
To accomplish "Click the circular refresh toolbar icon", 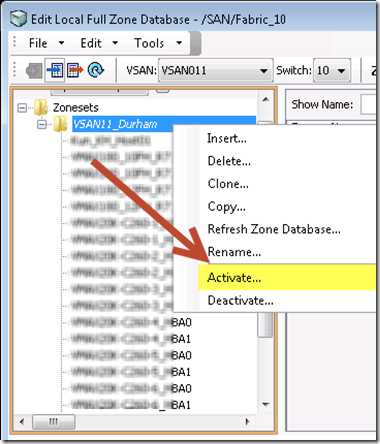I will pyautogui.click(x=96, y=70).
